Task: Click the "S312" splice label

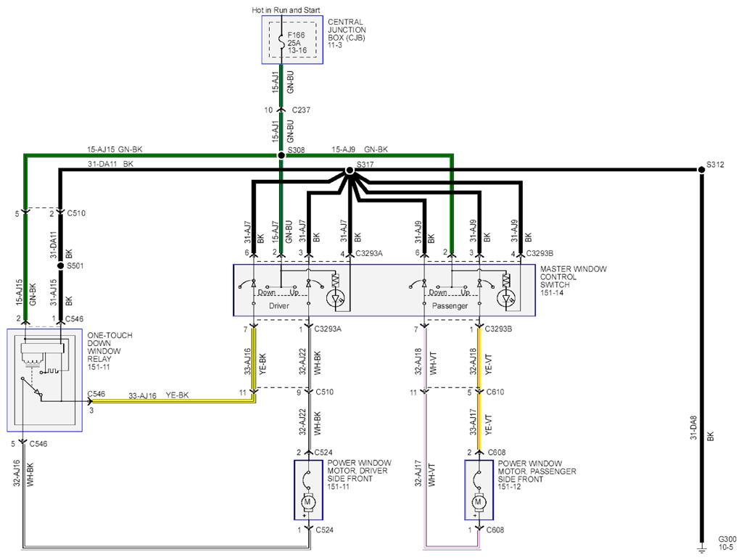Action: [715, 165]
